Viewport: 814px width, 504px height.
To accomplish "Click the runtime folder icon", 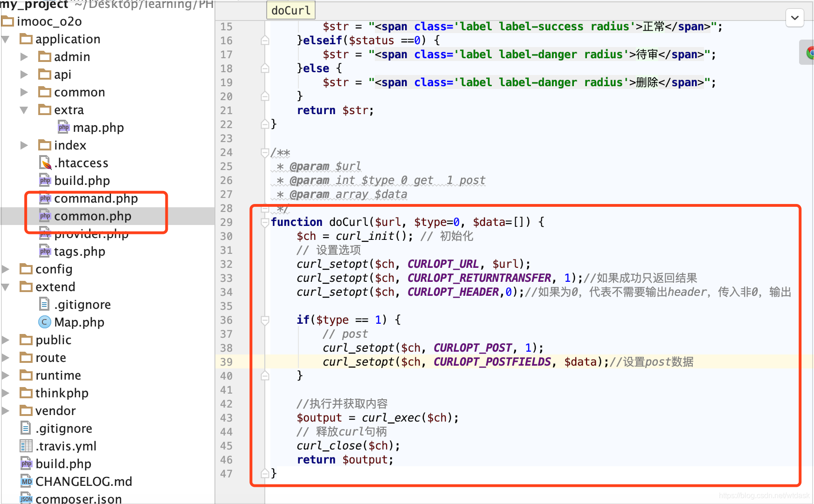I will click(x=26, y=375).
